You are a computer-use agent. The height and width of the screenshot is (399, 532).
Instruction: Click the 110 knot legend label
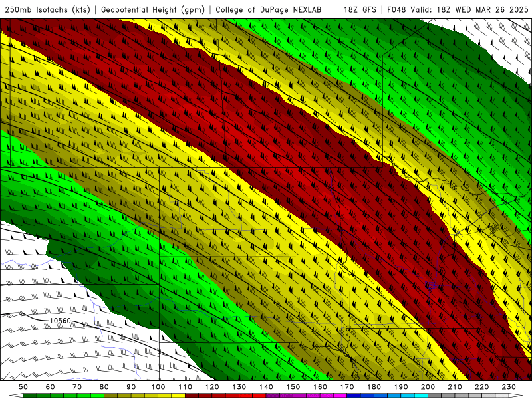(x=186, y=387)
